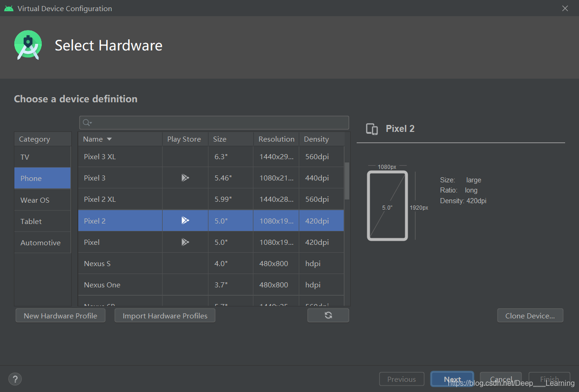579x392 pixels.
Task: Click the Next button
Action: [x=452, y=379]
